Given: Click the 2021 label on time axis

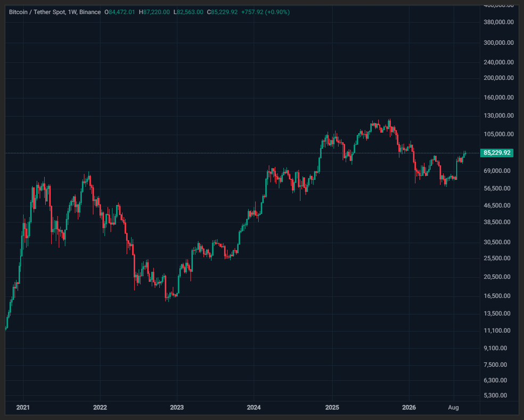Looking at the screenshot, I should (x=23, y=407).
